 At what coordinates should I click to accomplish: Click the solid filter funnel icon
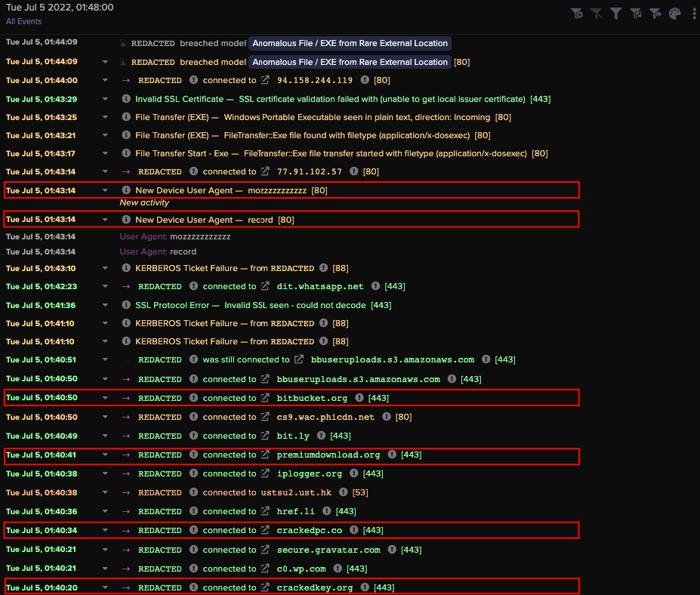point(615,13)
